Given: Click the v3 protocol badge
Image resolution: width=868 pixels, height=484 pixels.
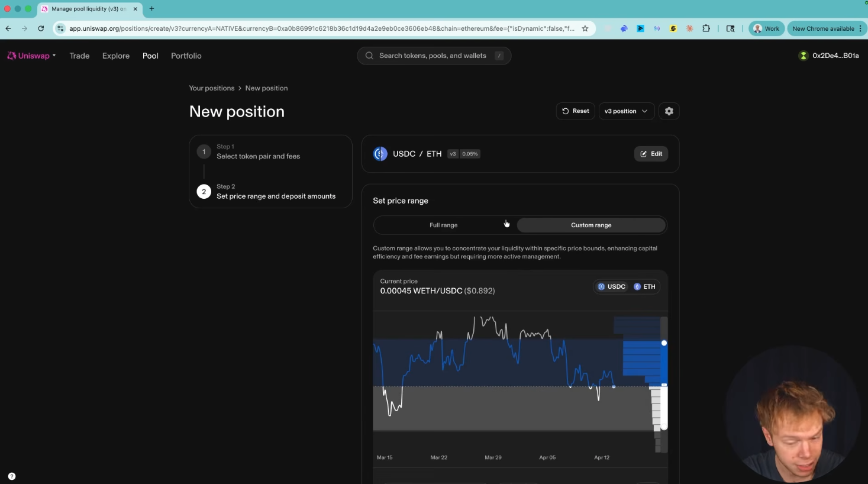Looking at the screenshot, I should 453,154.
